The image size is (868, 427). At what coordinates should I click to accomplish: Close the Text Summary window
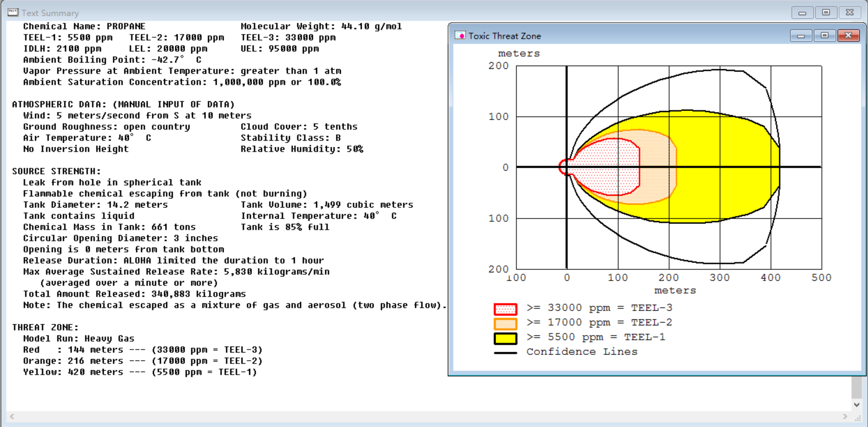click(x=850, y=13)
